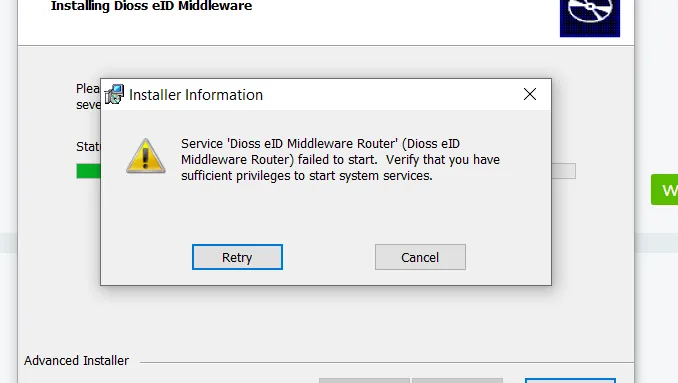Click the installer package icon in dialog title
This screenshot has width=678, height=383.
[x=114, y=94]
